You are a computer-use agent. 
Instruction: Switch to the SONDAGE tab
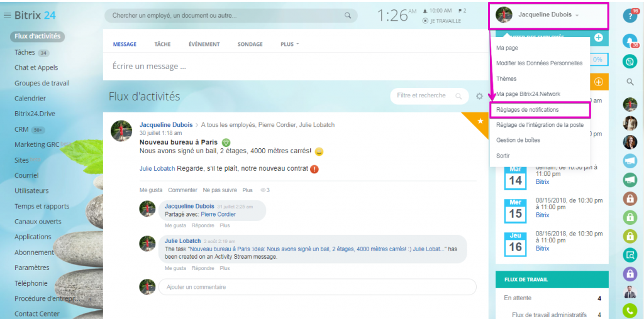tap(250, 45)
